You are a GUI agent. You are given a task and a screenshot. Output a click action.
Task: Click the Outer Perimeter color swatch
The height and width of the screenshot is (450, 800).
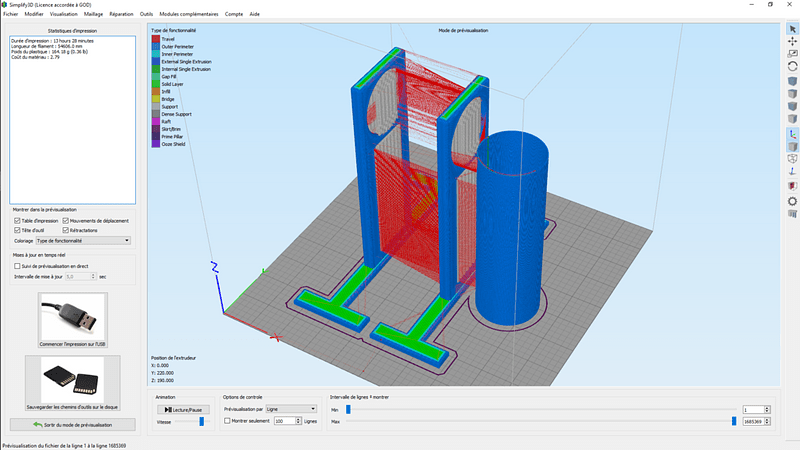click(156, 46)
